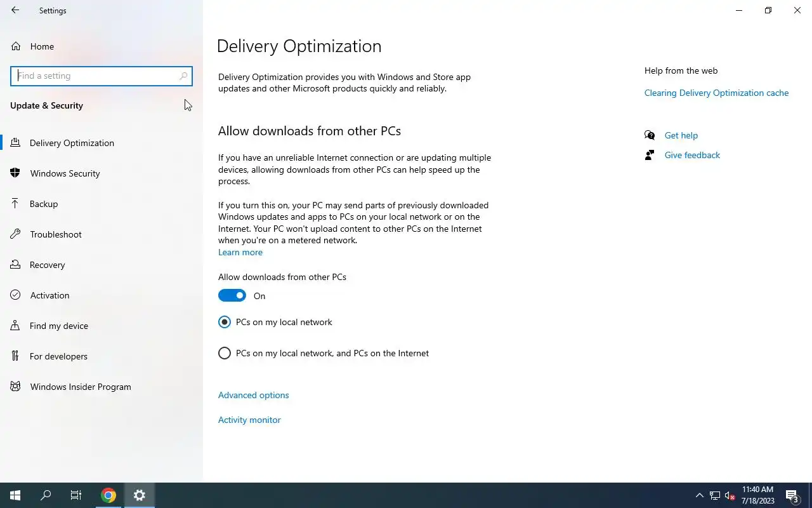812x508 pixels.
Task: Open the Windows Start menu
Action: 15,495
